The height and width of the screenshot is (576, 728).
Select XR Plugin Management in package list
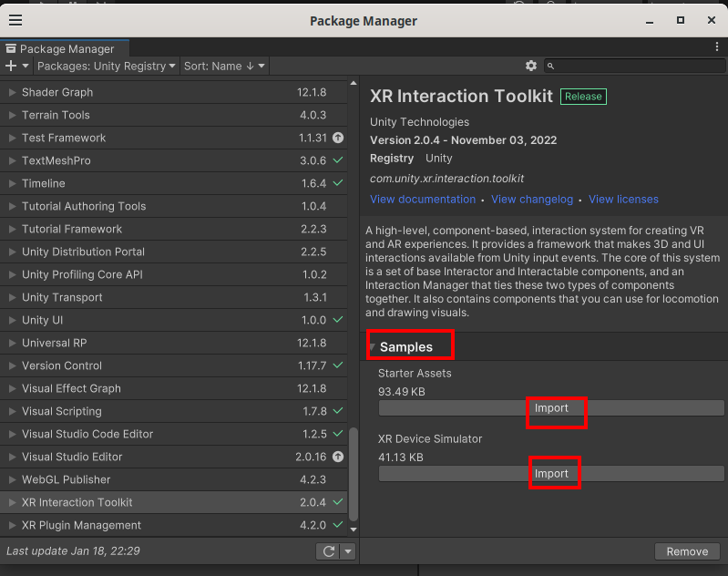[x=81, y=525]
